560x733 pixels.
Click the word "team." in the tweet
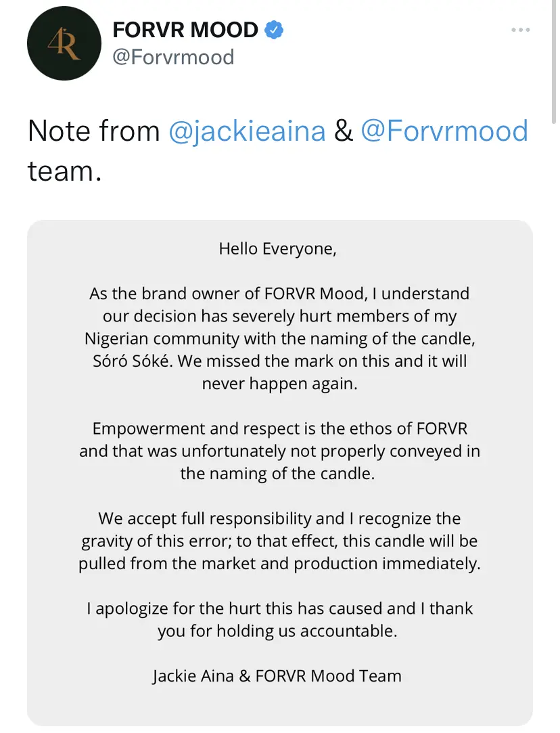tap(64, 170)
